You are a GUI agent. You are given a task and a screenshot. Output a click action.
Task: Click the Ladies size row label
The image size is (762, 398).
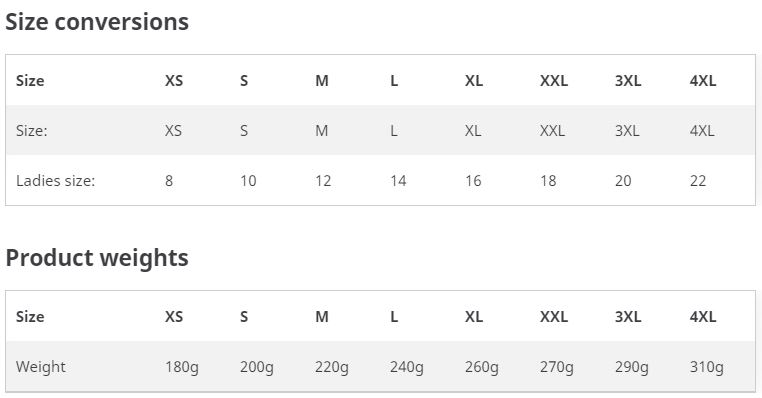(55, 181)
